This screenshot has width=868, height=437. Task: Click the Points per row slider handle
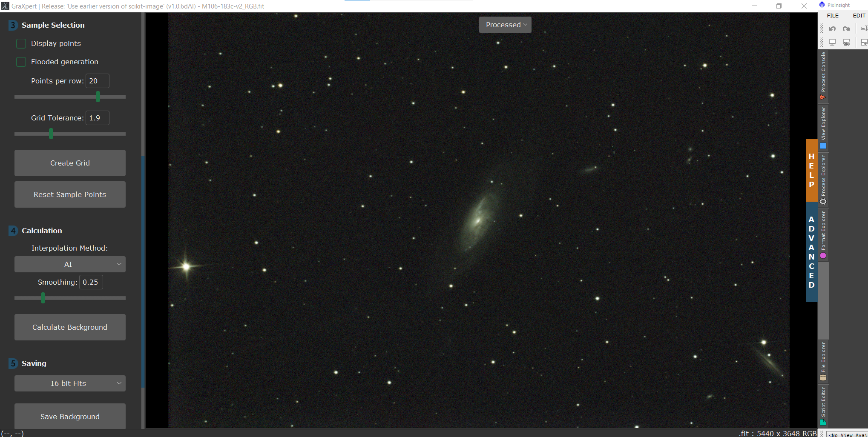(98, 97)
